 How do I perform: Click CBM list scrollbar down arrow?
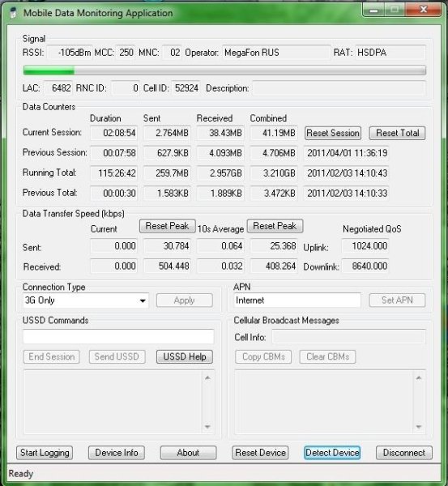pos(419,427)
